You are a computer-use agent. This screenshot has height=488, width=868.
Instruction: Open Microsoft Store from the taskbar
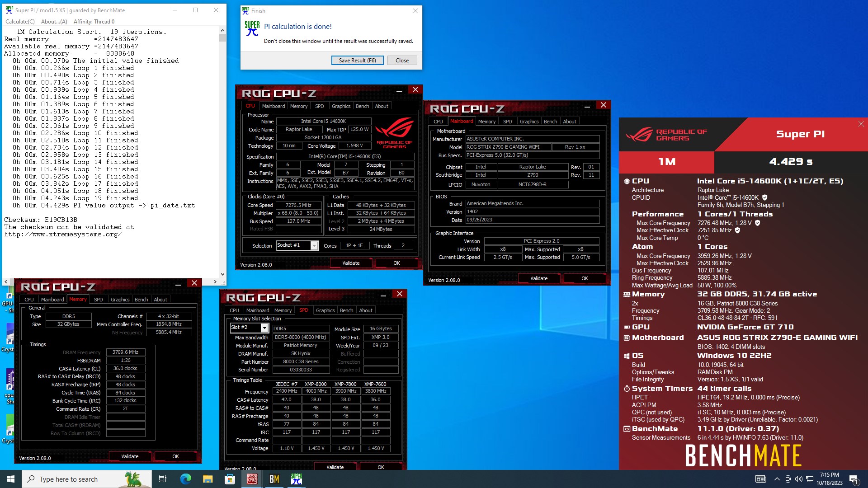tap(230, 479)
